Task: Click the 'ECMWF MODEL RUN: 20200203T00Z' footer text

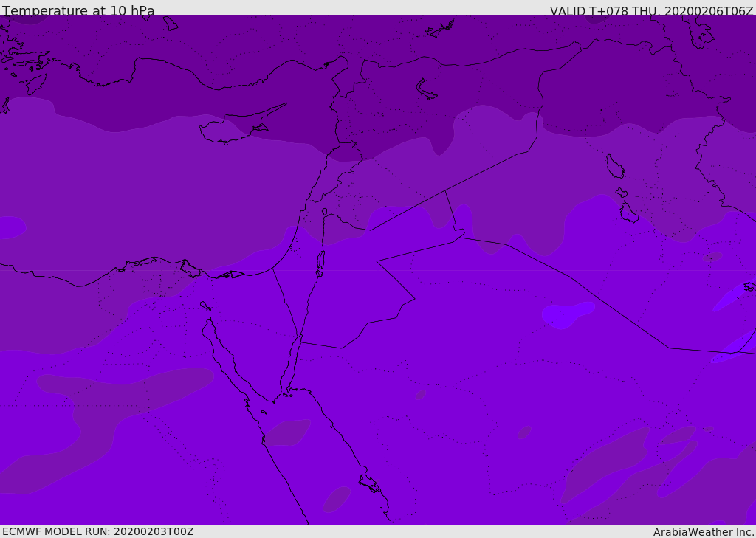Action: (98, 531)
